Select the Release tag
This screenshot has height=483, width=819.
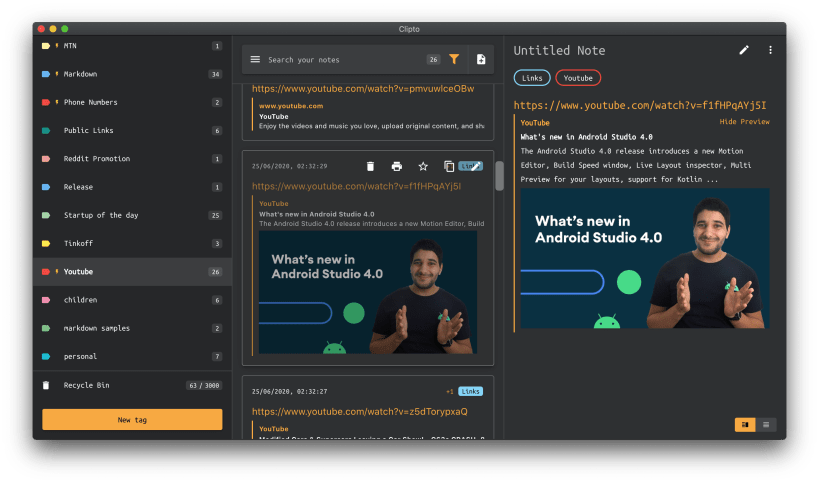point(133,187)
